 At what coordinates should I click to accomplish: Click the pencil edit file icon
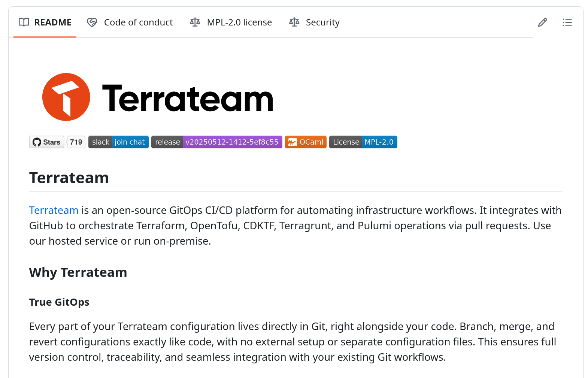(x=542, y=22)
